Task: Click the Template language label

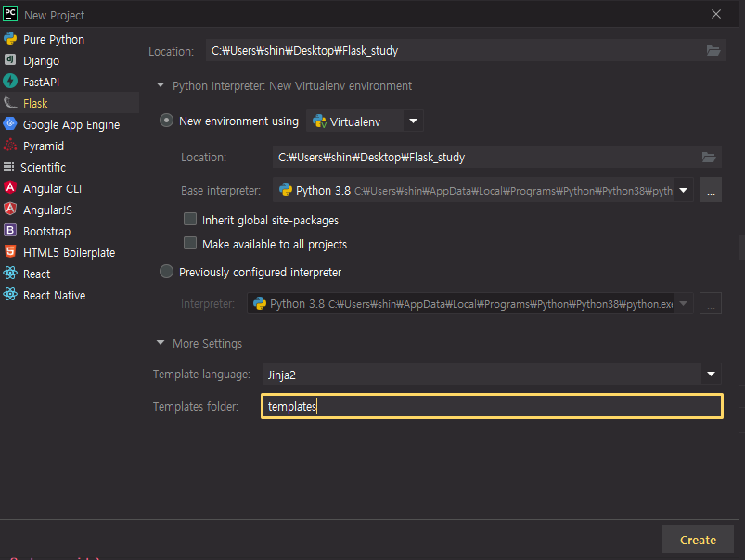Action: point(201,375)
